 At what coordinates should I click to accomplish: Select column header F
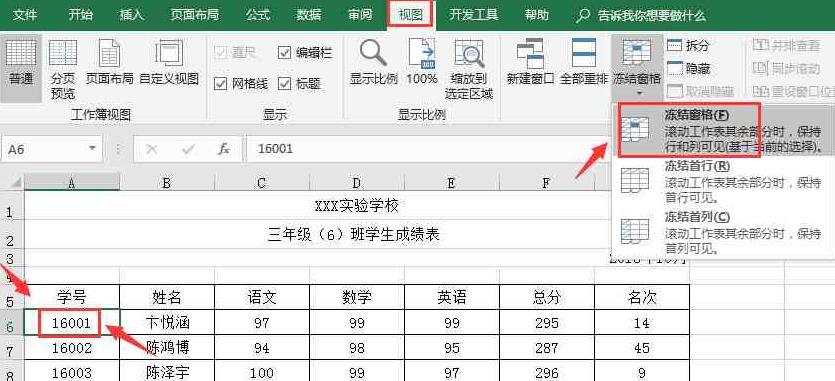pyautogui.click(x=546, y=183)
